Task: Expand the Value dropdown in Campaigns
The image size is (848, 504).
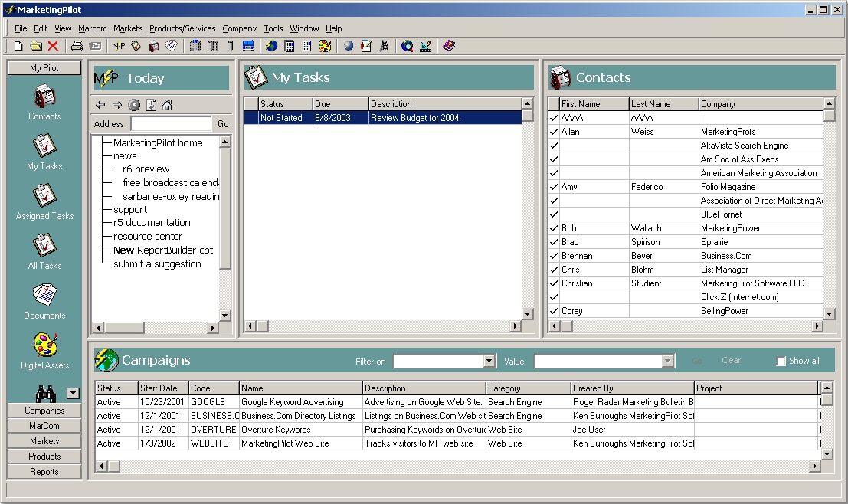Action: click(x=667, y=362)
